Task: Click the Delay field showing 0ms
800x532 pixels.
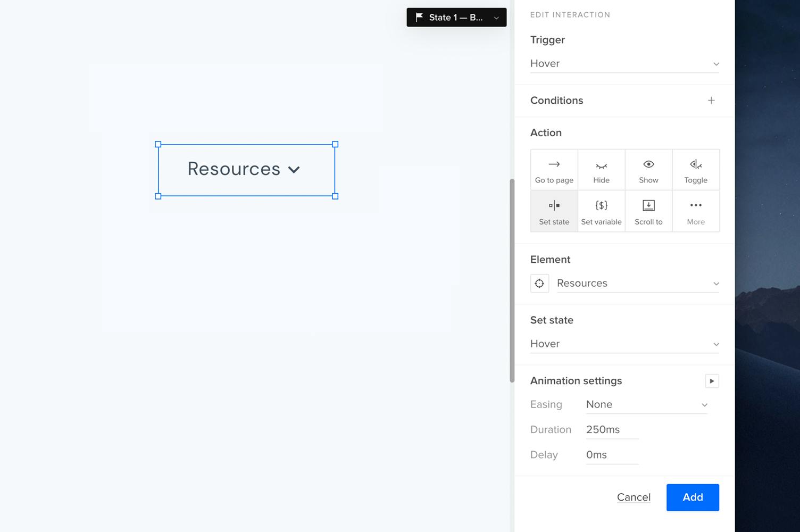Action: click(x=612, y=455)
